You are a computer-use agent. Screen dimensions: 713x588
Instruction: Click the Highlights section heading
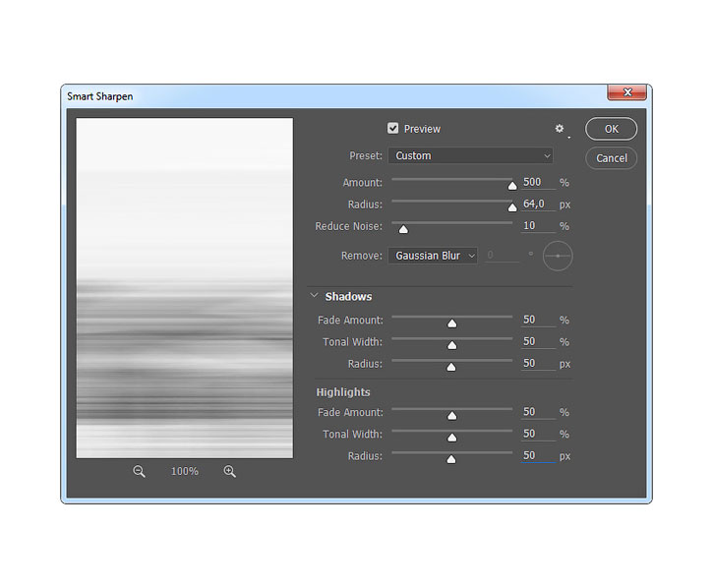coord(343,392)
